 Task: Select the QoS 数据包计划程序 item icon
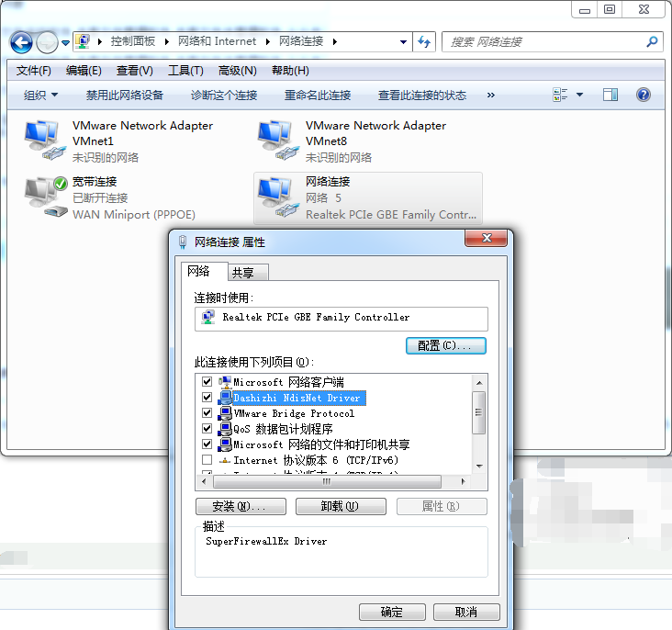pos(225,429)
